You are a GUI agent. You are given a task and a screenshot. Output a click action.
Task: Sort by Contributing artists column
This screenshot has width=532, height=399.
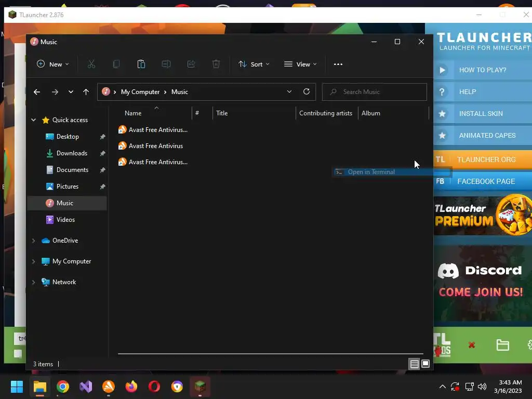click(326, 113)
